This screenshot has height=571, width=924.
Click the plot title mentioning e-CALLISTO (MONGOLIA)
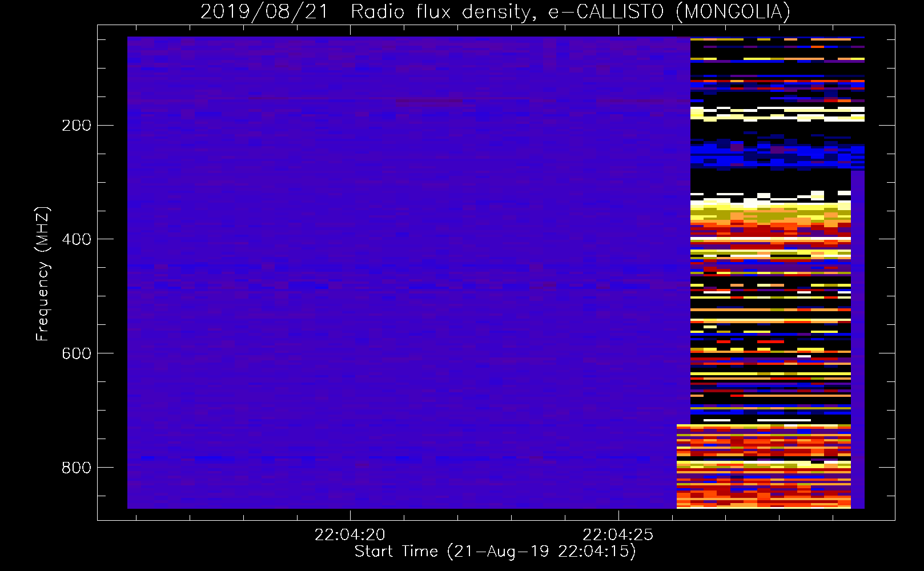pos(495,11)
